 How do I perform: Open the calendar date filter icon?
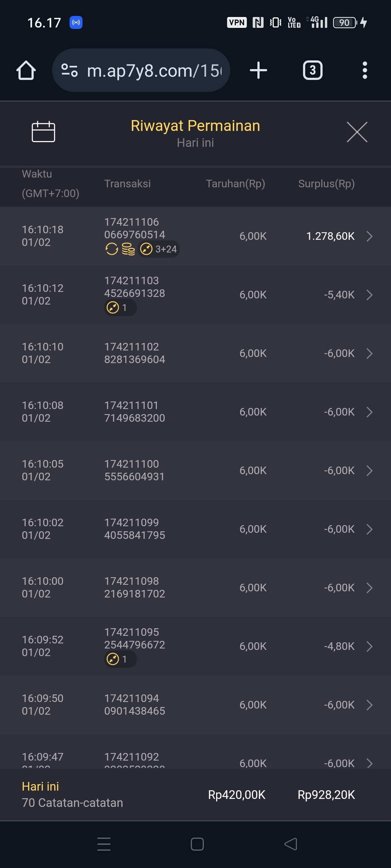tap(43, 132)
